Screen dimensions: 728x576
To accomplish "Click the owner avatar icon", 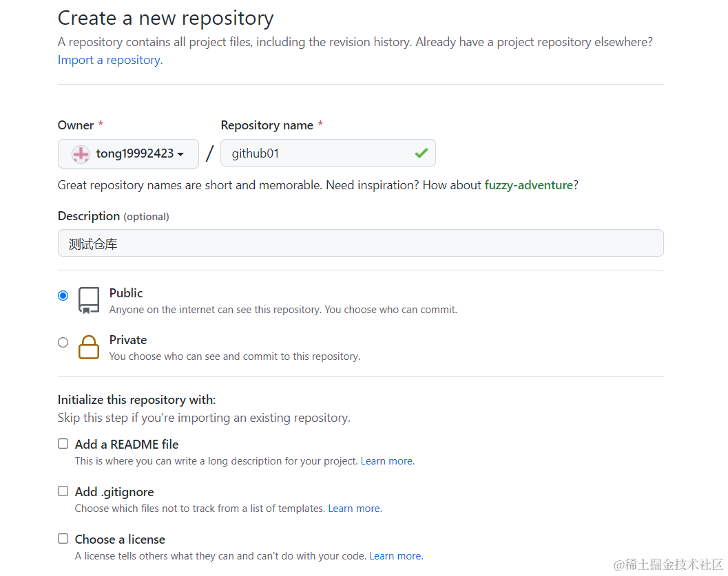I will click(81, 154).
